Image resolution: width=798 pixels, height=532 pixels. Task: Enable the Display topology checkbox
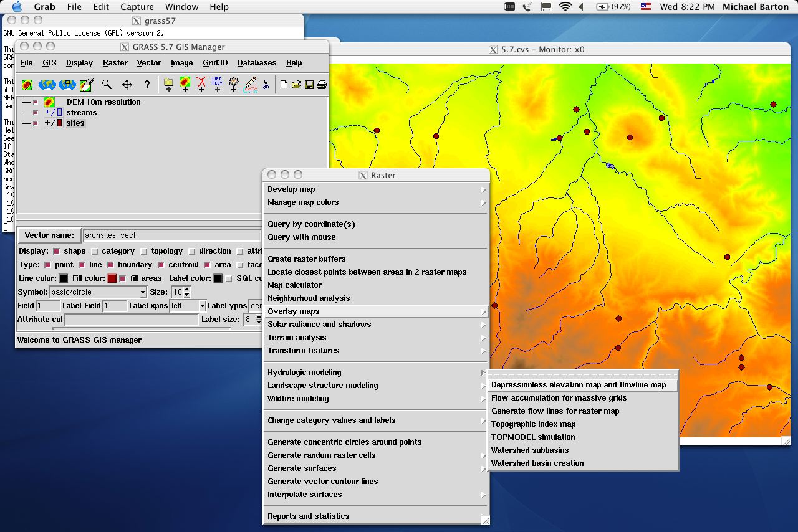coord(144,251)
